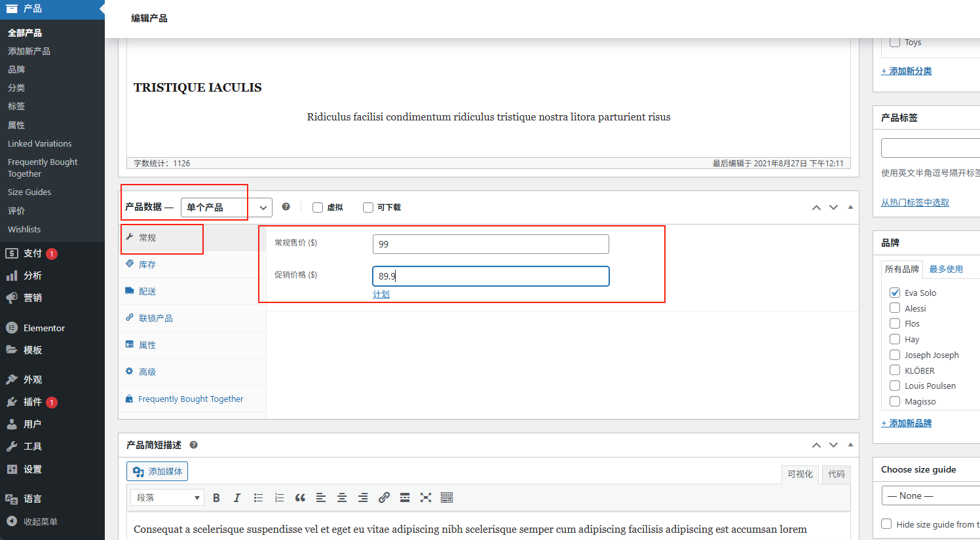Viewport: 980px width, 540px height.
Task: Apply center alignment in the editor toolbar
Action: pos(342,497)
